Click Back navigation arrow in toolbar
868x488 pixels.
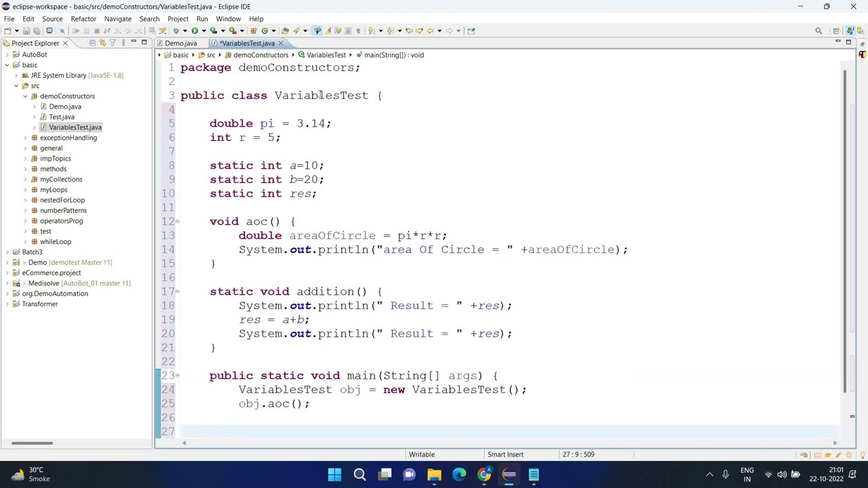pos(430,30)
